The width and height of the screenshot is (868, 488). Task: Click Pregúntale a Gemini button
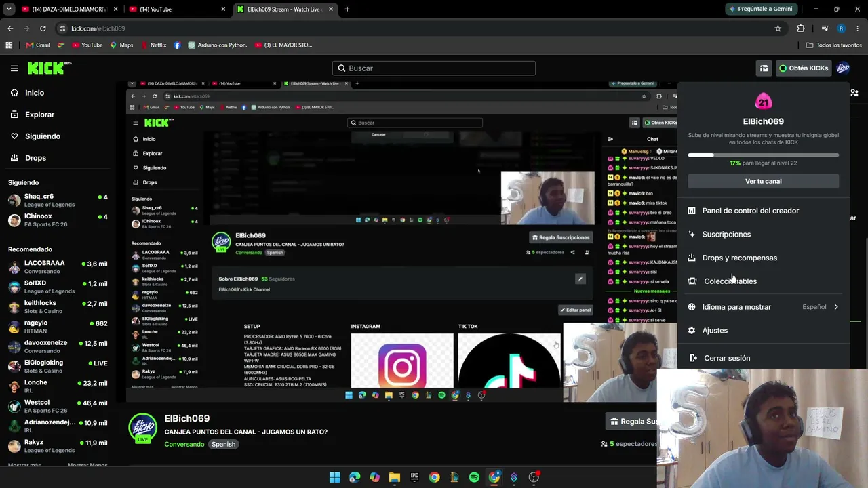760,9
